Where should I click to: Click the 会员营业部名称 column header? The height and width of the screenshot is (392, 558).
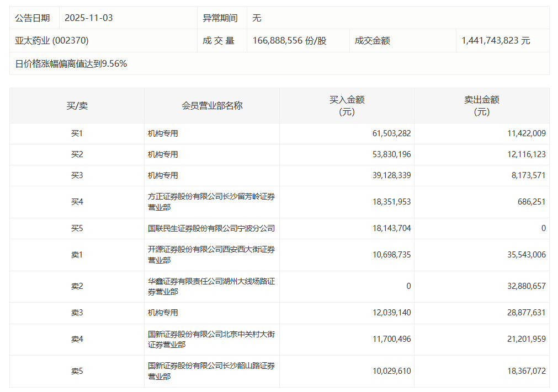click(212, 105)
